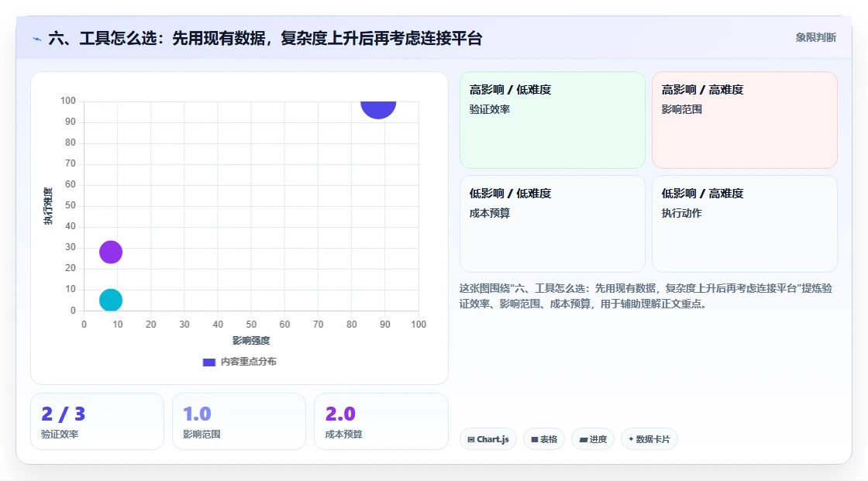Select the cyan bubble in the chart
The width and height of the screenshot is (868, 481).
111,301
